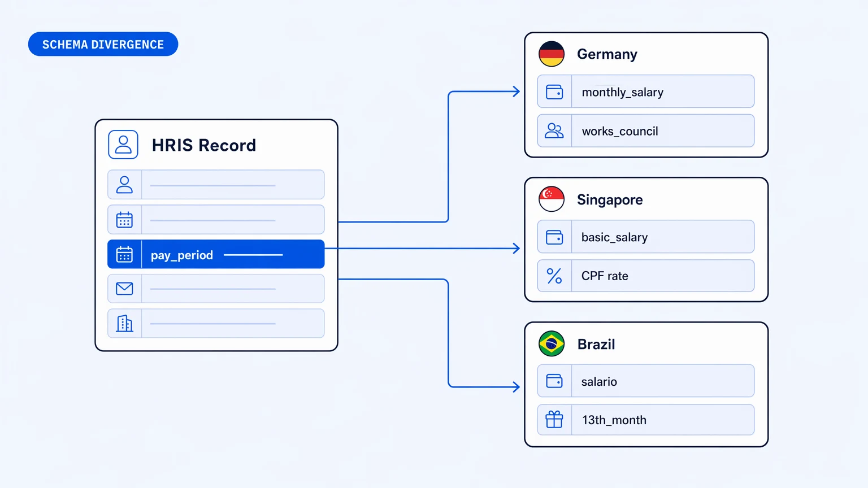Click the person icon in first HRIS row
This screenshot has width=868, height=488.
tap(124, 185)
